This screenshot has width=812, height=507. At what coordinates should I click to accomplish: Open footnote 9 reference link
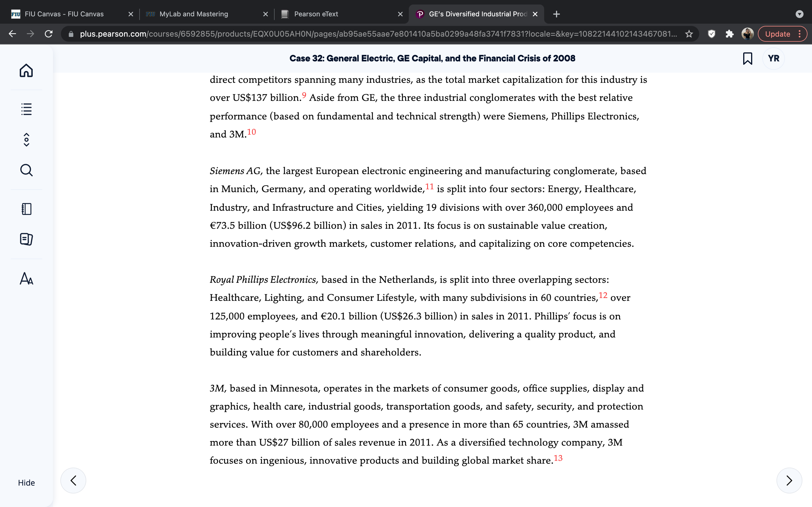304,95
